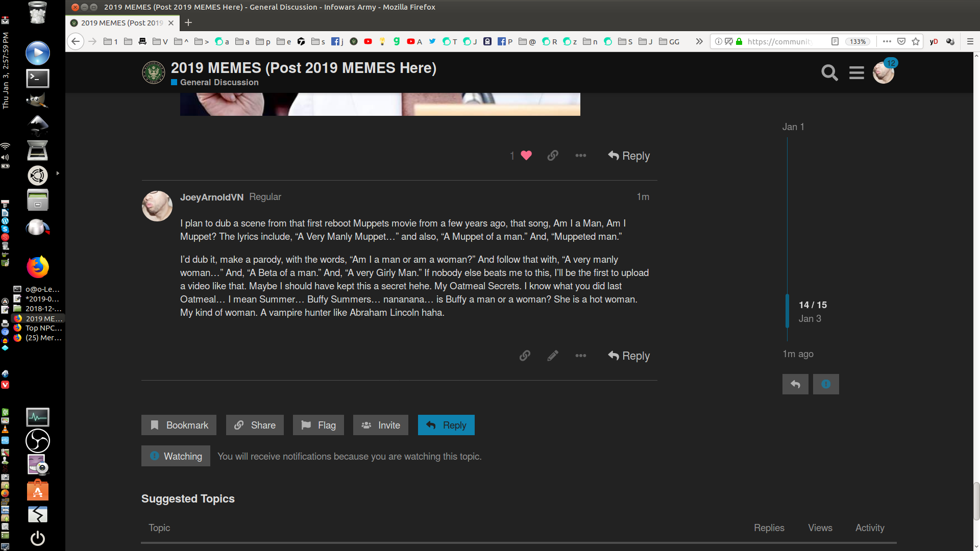Launch Firefox from the dock
This screenshot has height=551, width=980.
38,267
